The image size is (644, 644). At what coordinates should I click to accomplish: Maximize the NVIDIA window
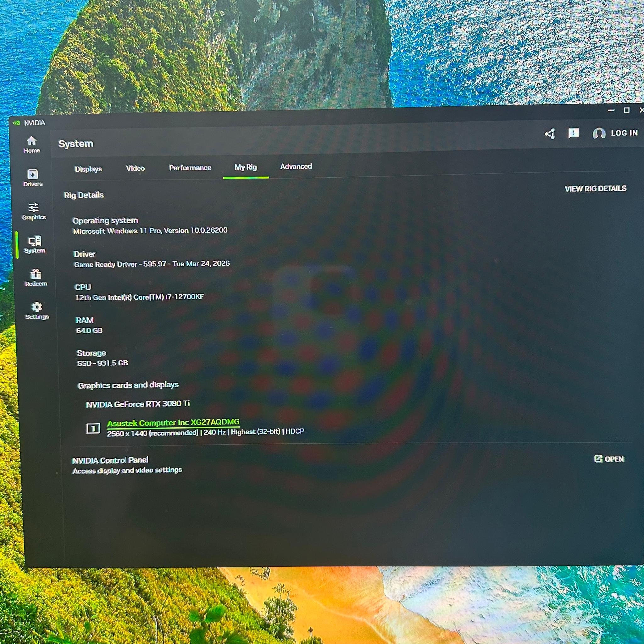[x=627, y=110]
